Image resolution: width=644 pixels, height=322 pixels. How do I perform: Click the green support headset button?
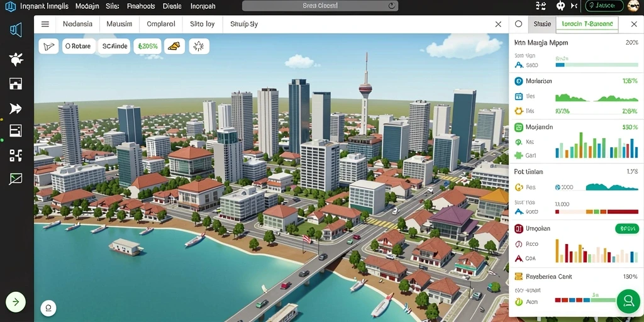pyautogui.click(x=628, y=301)
